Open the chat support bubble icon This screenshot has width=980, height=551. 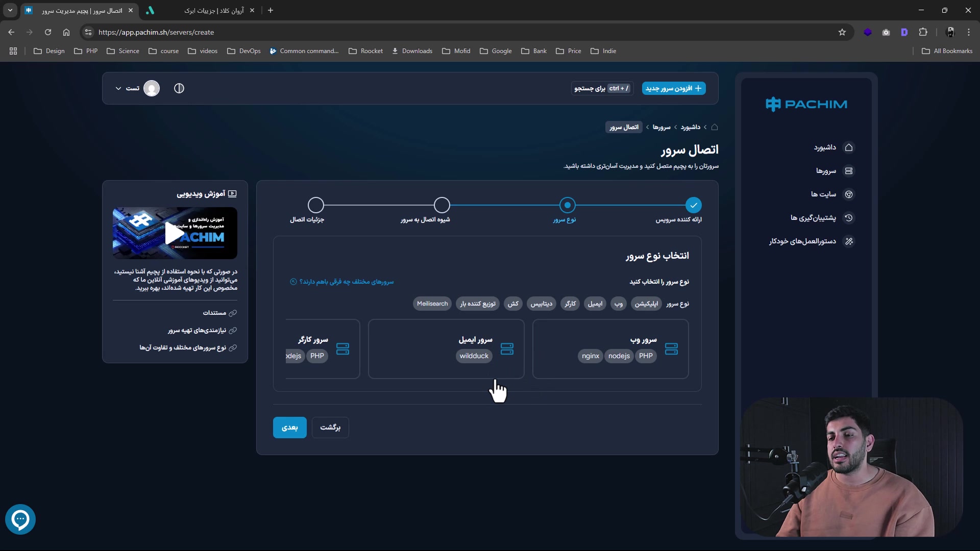[x=20, y=519]
